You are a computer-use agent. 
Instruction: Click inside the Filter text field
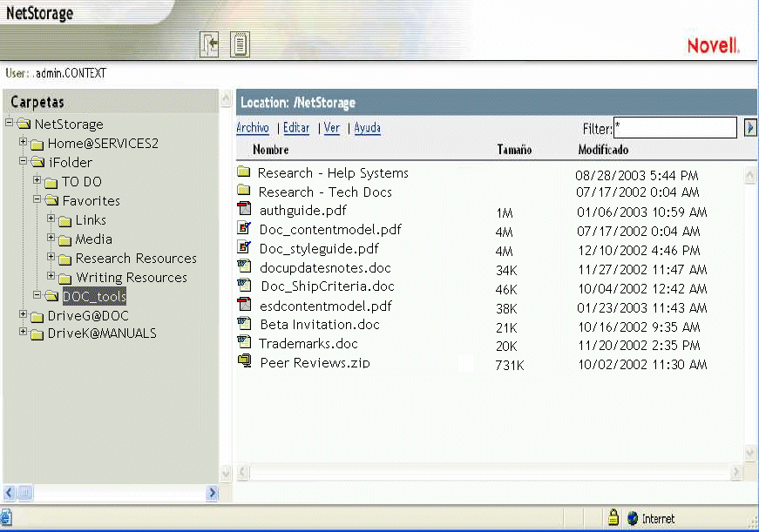(x=675, y=128)
